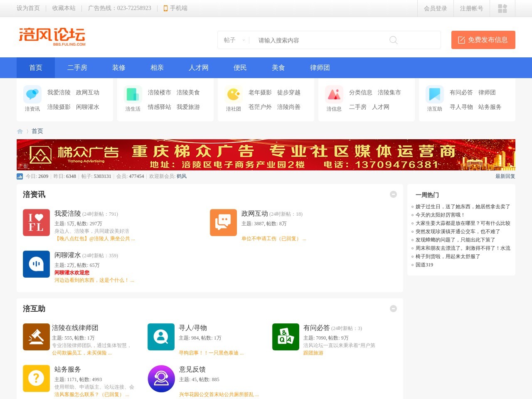Click the 免费发布信息 button
532x399 pixels.
point(483,40)
